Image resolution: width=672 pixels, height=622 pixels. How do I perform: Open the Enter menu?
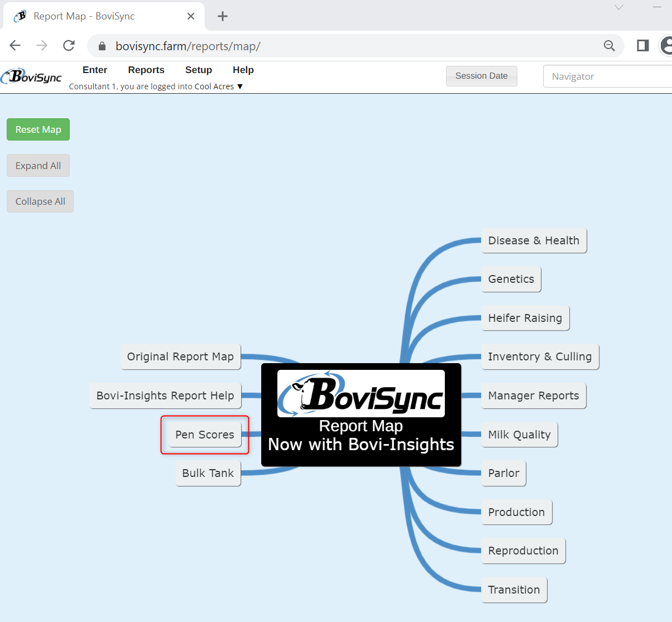click(95, 70)
